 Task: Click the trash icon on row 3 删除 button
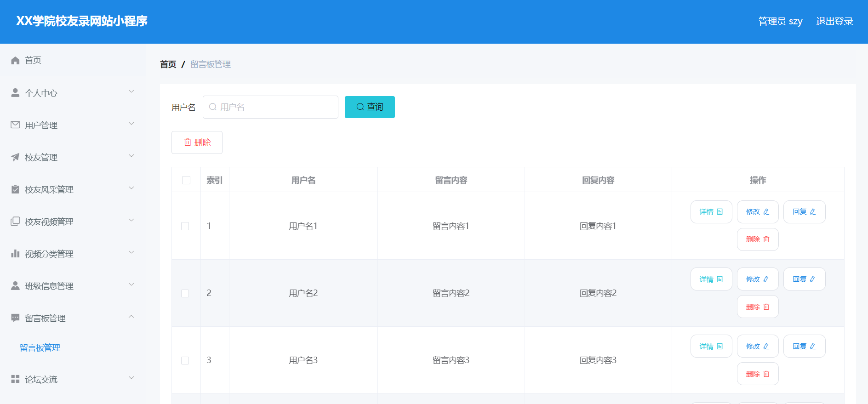click(766, 374)
